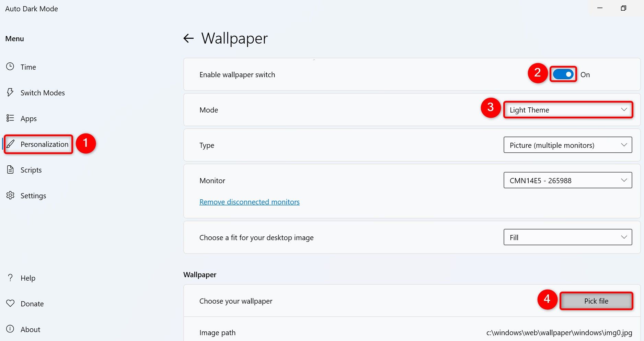Open Settings via the gear icon

point(10,195)
